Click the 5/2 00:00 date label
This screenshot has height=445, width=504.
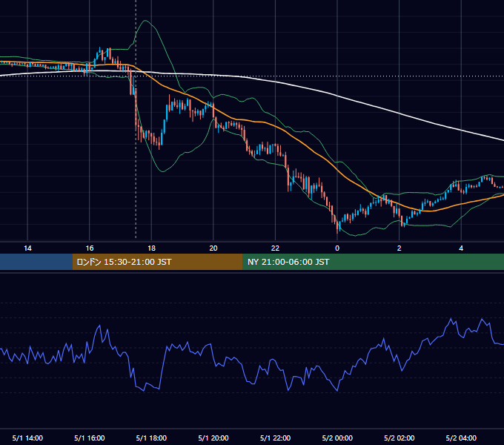337,438
